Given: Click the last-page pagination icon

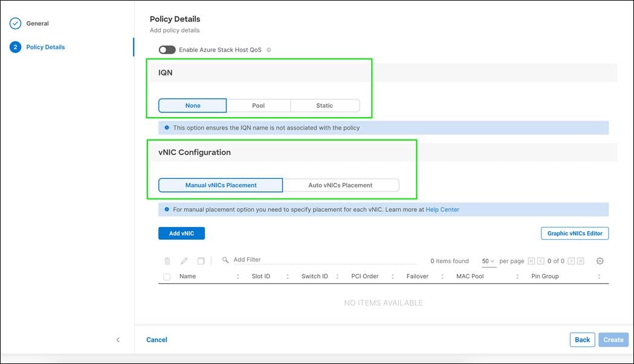Looking at the screenshot, I should [581, 260].
